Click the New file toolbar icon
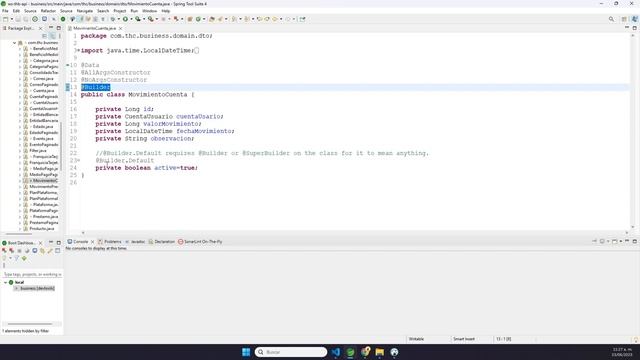This screenshot has height=360, width=640. click(x=5, y=19)
